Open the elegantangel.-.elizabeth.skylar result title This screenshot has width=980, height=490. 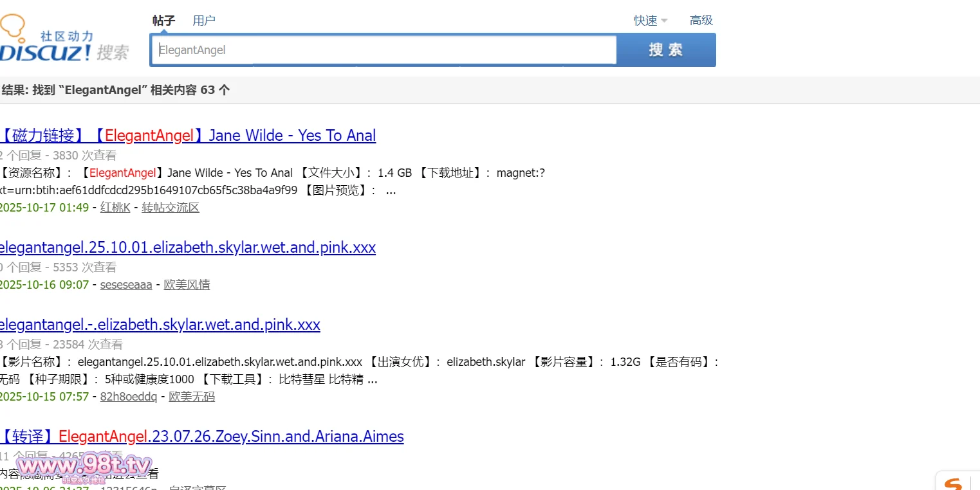[x=159, y=325]
